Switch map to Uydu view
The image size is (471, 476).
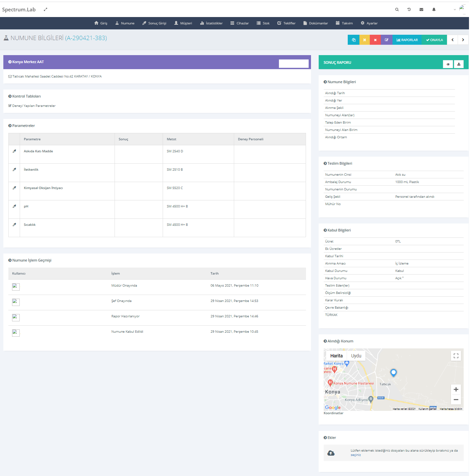pos(356,356)
